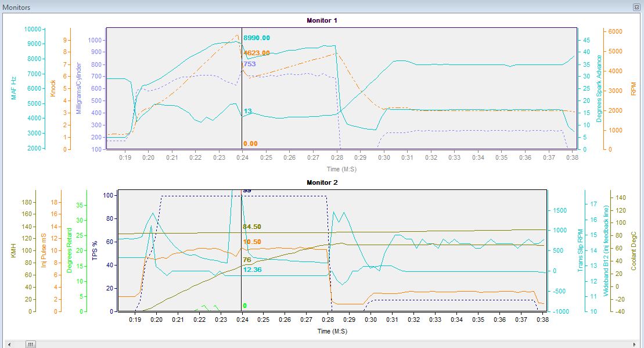This screenshot has width=644, height=348.
Task: Click the TPS % axis label
Action: pos(95,250)
